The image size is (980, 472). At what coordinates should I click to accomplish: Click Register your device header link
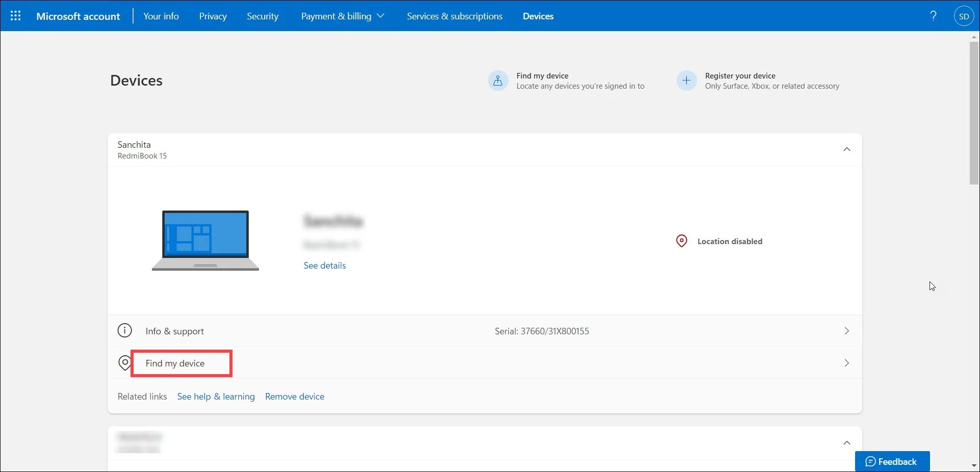(x=740, y=76)
